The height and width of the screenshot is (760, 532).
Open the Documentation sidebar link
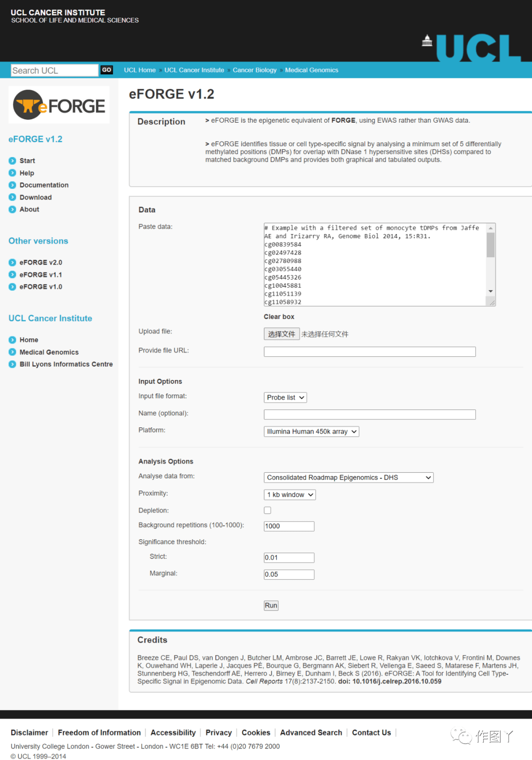point(44,185)
